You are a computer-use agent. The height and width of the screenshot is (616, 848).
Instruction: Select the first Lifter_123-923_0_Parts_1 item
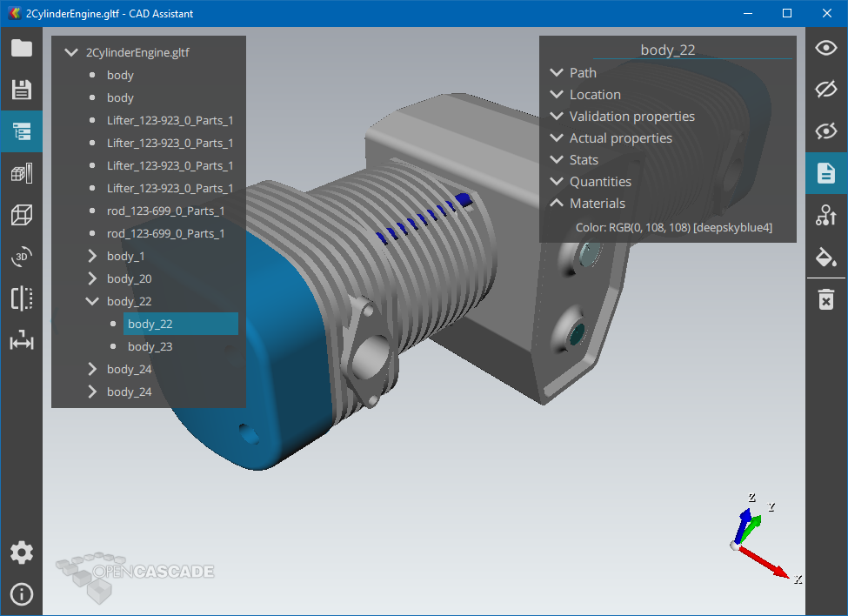pos(170,120)
